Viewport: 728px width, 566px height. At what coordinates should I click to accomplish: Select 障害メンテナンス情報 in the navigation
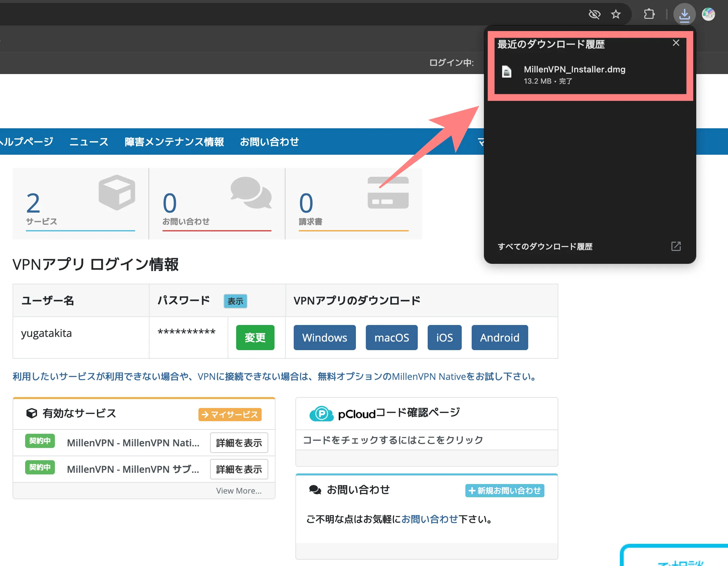point(174,141)
